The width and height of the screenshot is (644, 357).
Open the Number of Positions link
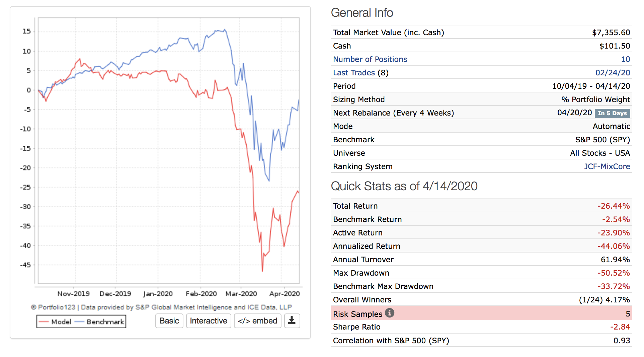(370, 59)
